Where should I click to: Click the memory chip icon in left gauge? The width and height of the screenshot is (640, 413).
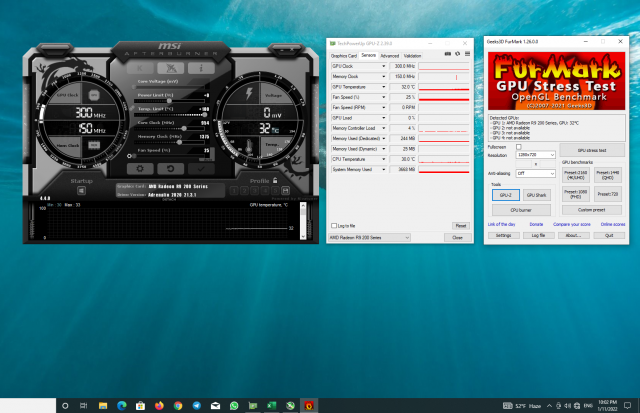(94, 145)
